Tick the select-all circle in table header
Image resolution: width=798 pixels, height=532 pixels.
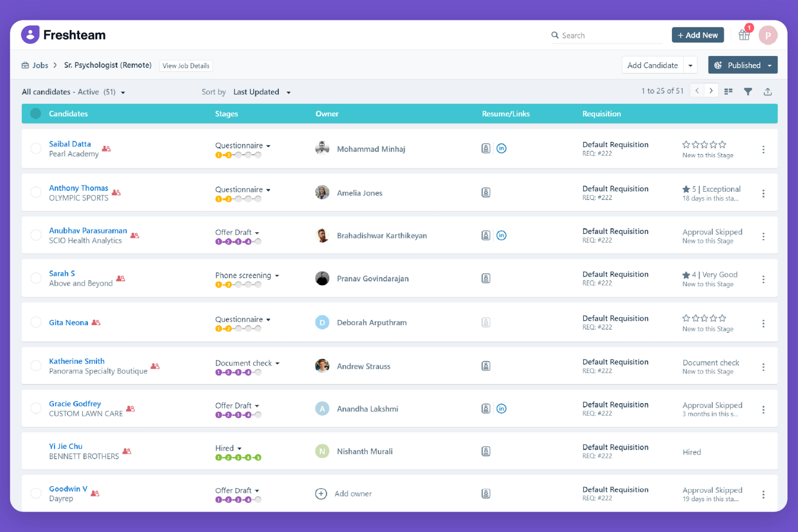tap(35, 113)
